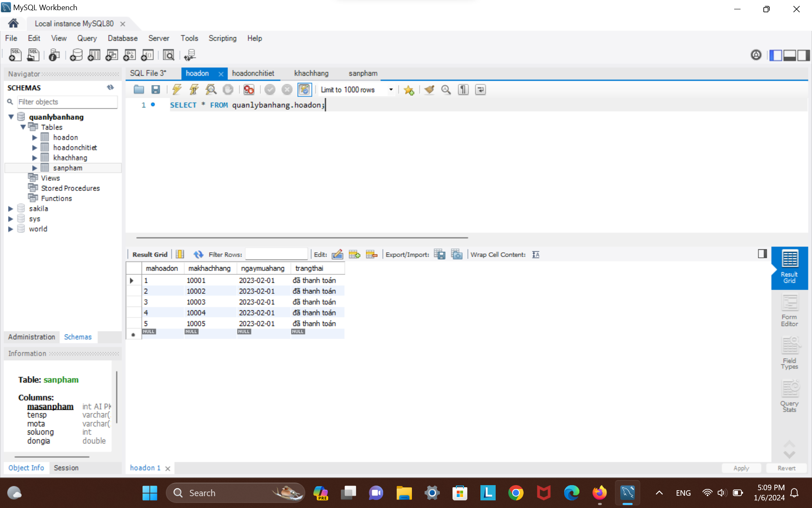Delete selected rows icon
Screen dimensions: 812x508
click(x=371, y=254)
